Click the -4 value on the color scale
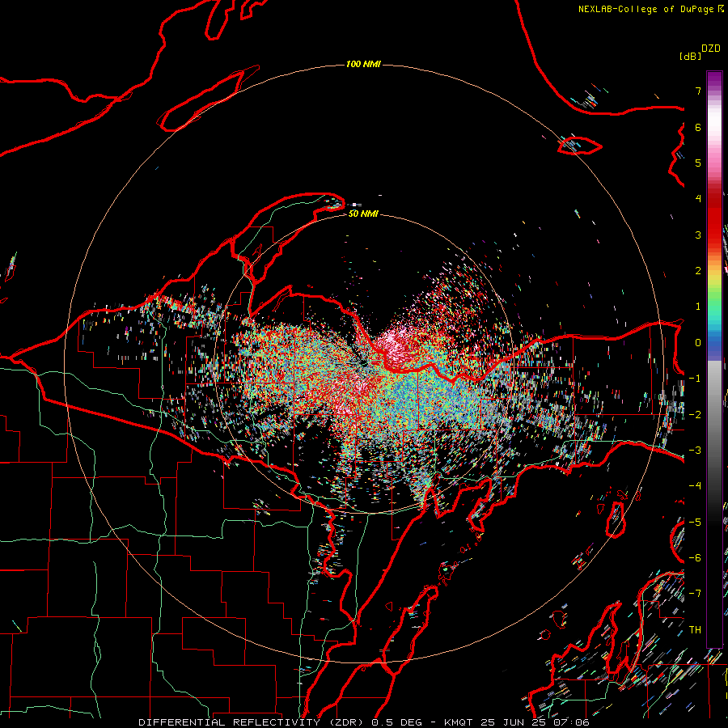 click(x=695, y=486)
